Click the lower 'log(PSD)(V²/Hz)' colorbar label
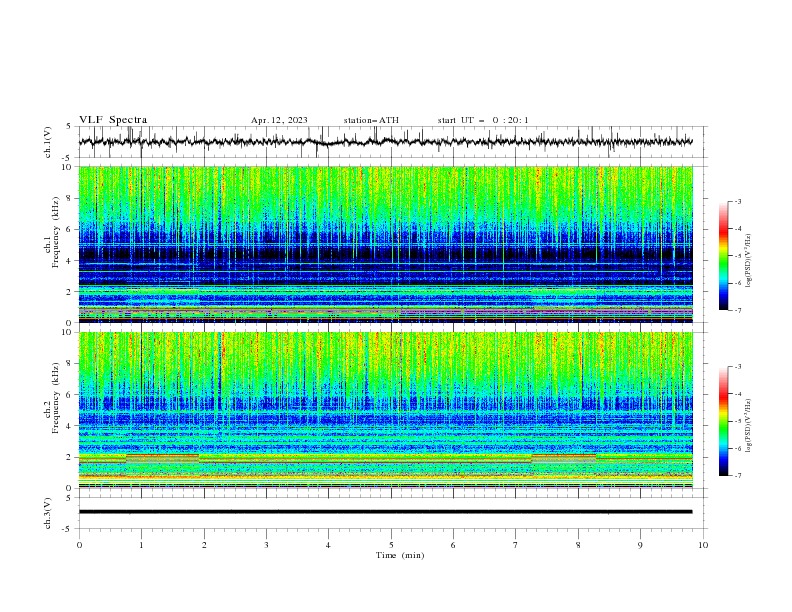Viewport: 792px width, 612px height. pyautogui.click(x=749, y=425)
